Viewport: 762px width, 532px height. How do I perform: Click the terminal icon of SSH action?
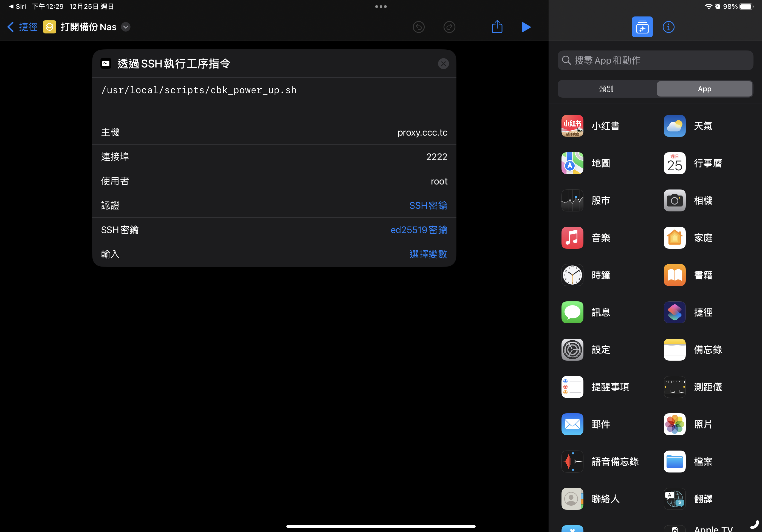[x=106, y=63]
